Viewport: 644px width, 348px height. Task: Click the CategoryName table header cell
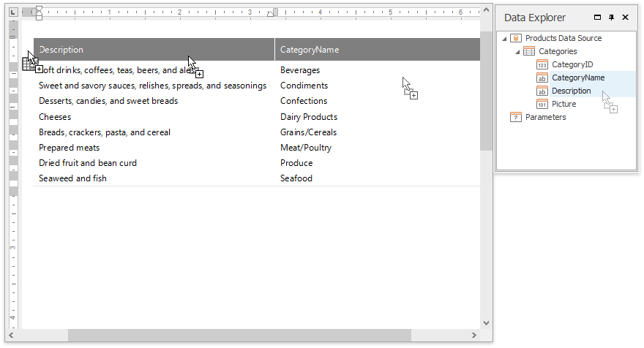pyautogui.click(x=378, y=50)
